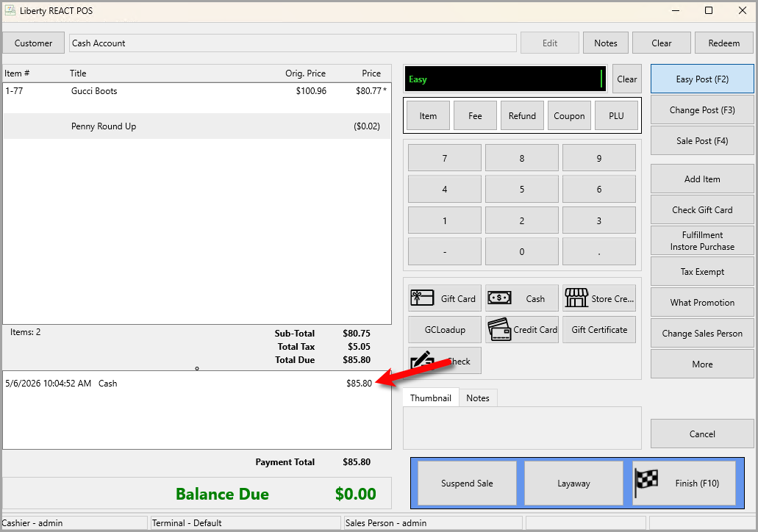This screenshot has width=758, height=532.
Task: Click the Check Gift Card button
Action: pos(702,209)
